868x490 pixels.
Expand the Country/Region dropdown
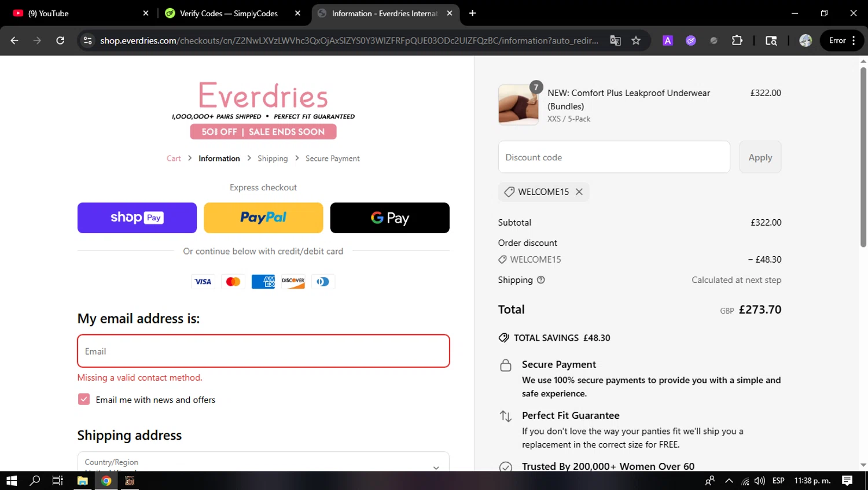pos(263,462)
